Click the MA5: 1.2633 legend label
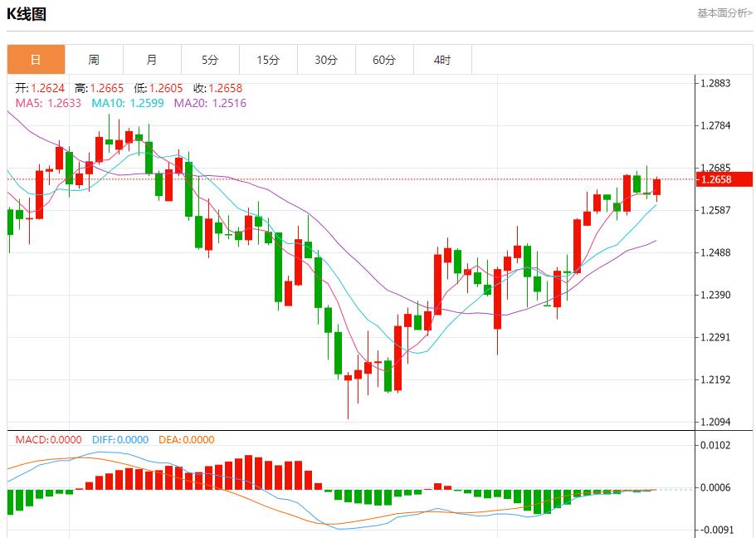Image resolution: width=756 pixels, height=538 pixels. pyautogui.click(x=48, y=103)
